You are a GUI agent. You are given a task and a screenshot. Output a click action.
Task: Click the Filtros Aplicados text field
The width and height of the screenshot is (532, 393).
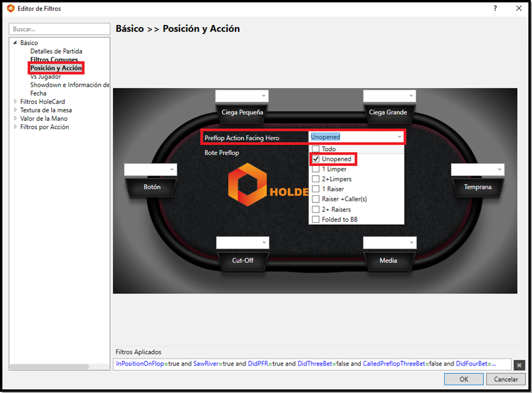312,364
